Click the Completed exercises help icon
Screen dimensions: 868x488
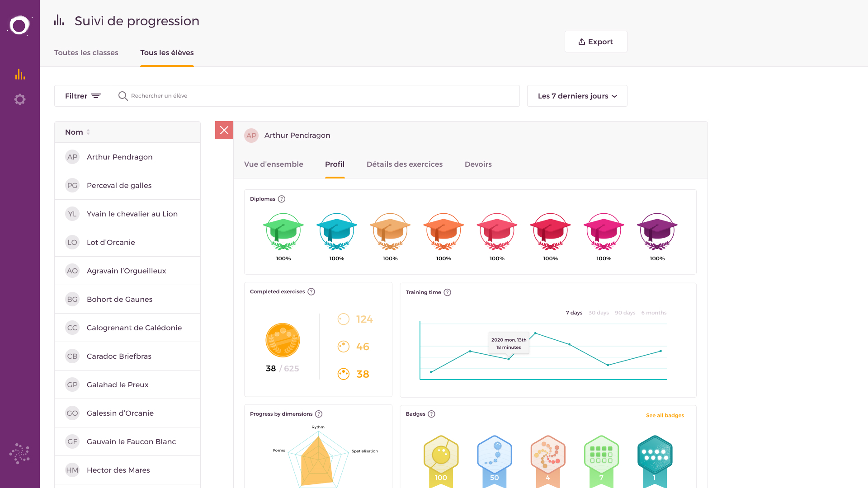pyautogui.click(x=311, y=291)
